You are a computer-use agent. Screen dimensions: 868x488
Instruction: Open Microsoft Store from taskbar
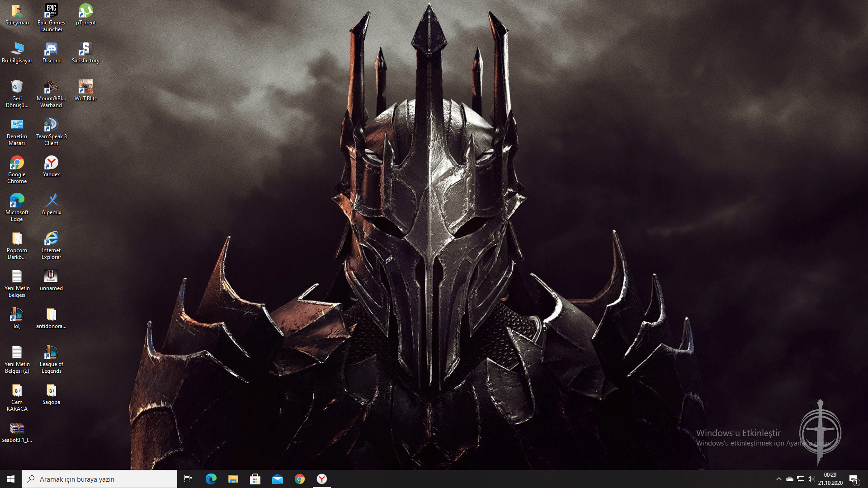pos(255,479)
